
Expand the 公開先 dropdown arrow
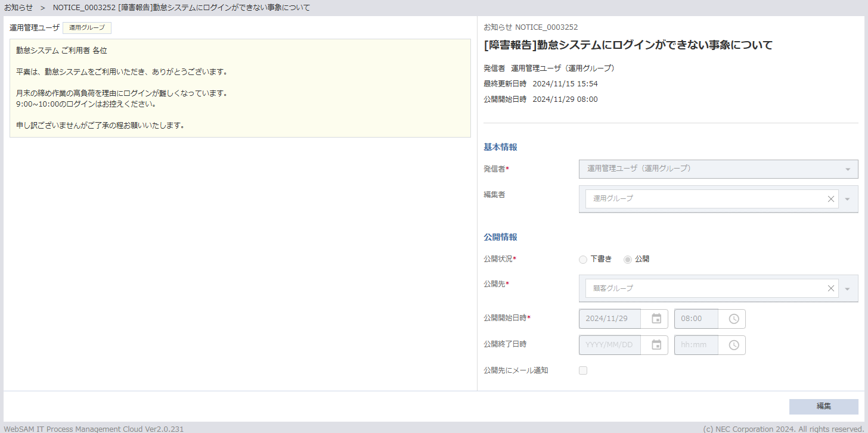click(x=847, y=288)
